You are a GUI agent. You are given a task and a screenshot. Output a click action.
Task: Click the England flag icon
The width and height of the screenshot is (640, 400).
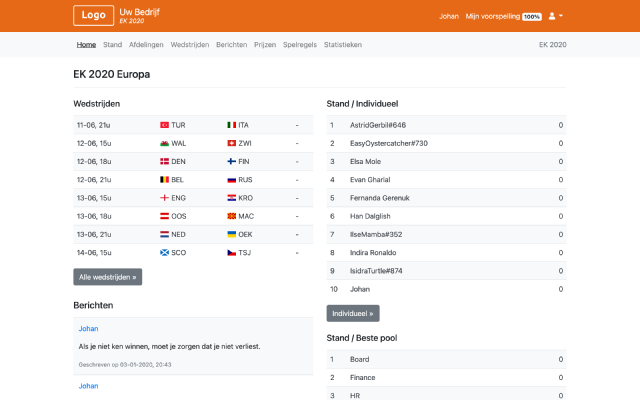pos(164,198)
